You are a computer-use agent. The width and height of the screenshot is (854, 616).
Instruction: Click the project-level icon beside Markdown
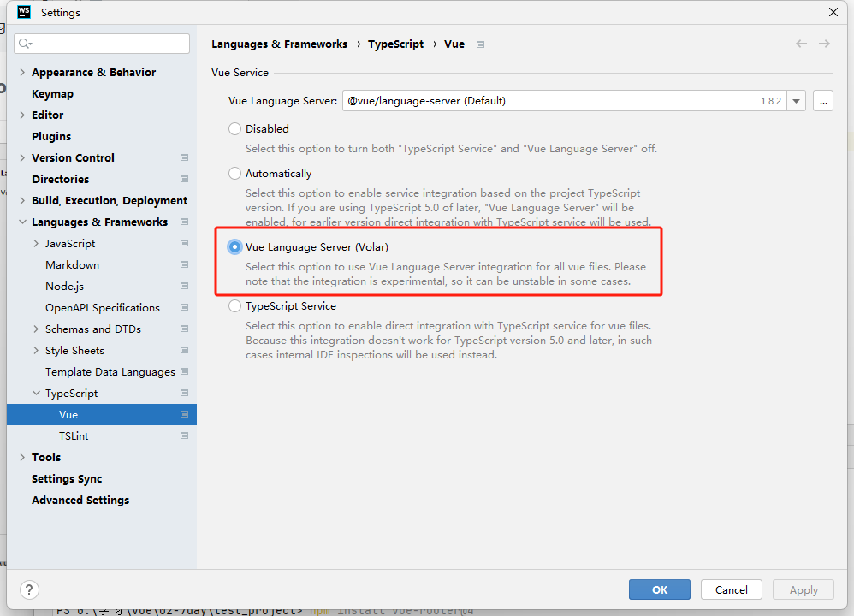(x=185, y=264)
